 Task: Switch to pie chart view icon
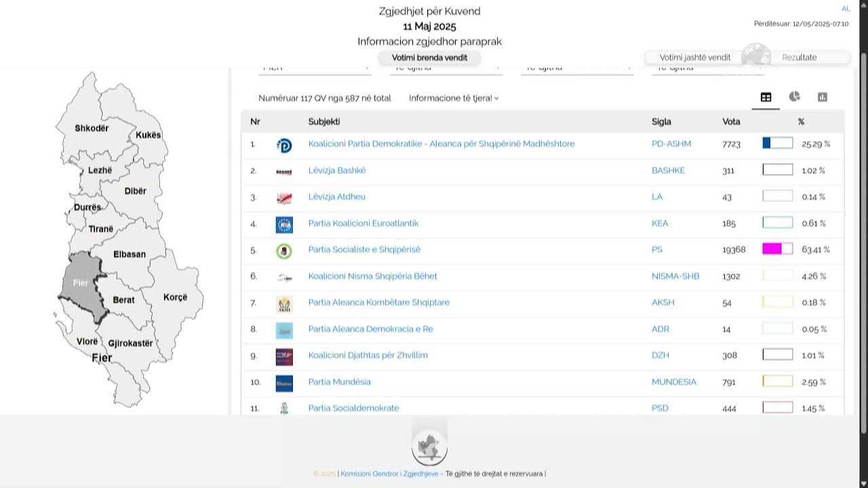point(795,97)
